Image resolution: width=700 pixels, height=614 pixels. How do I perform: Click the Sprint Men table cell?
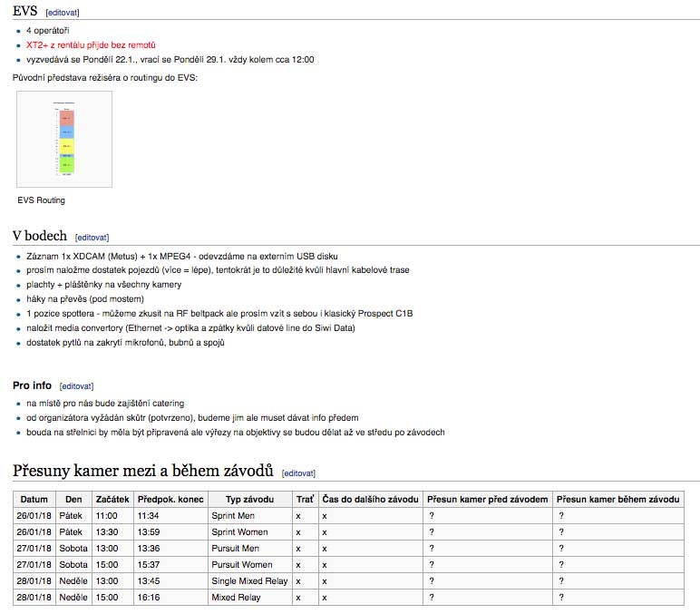point(233,515)
